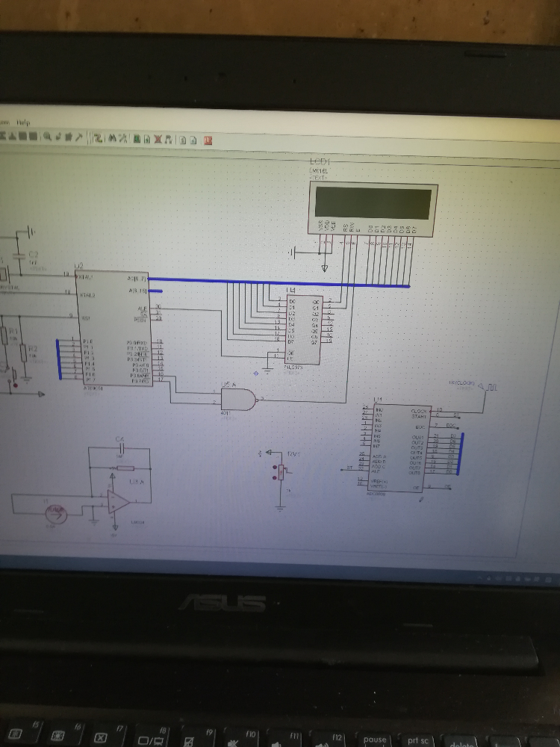560x747 pixels.
Task: View the bill of materials report icon
Action: pyautogui.click(x=182, y=140)
